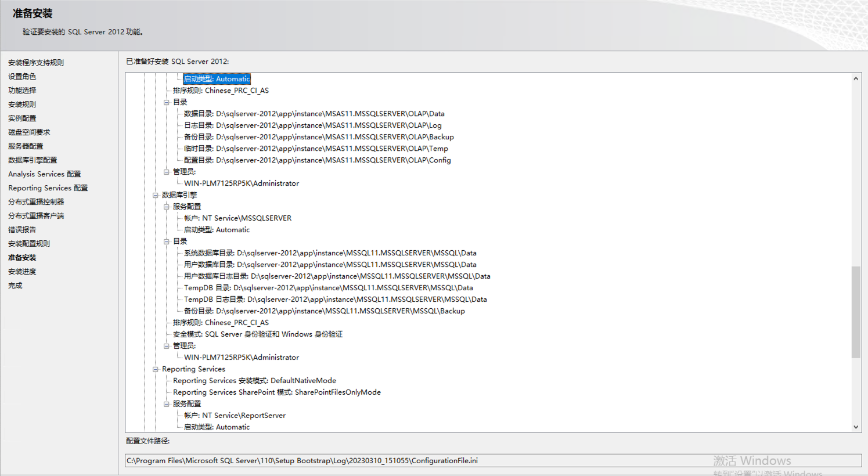The width and height of the screenshot is (868, 476).
Task: Open Analysis Services 配置 step
Action: click(x=44, y=174)
